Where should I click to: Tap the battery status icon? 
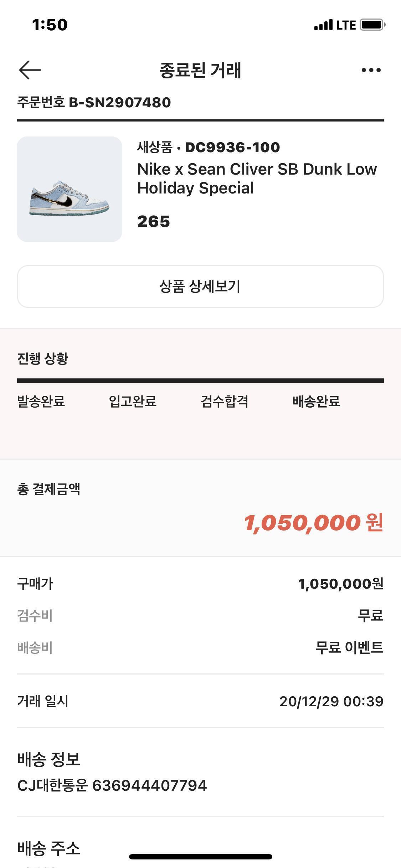coord(372,25)
